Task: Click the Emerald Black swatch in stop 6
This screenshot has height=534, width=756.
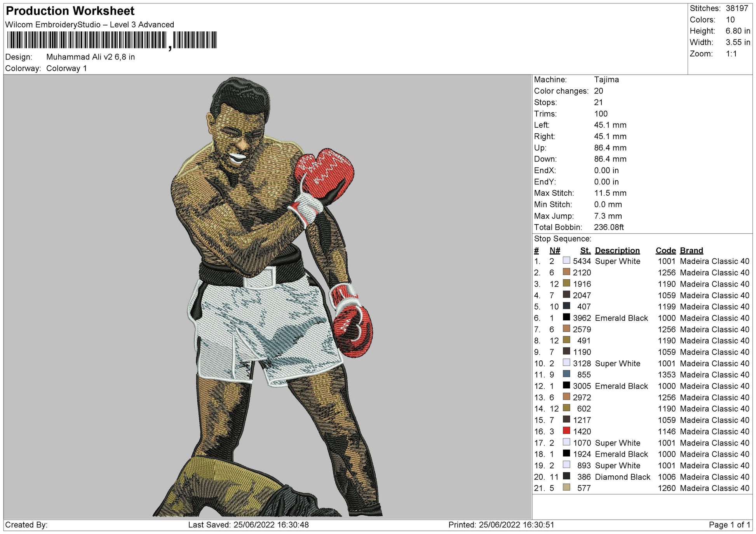Action: (566, 317)
